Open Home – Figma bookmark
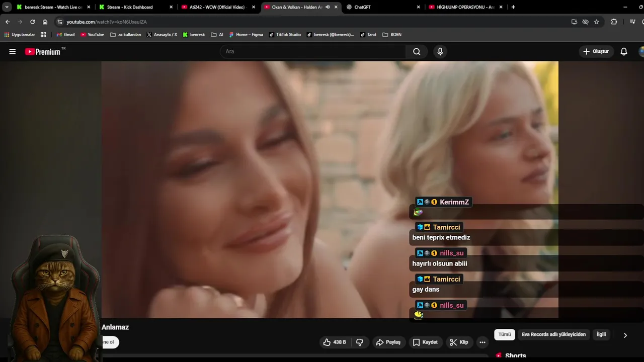Viewport: 644px width, 362px height. [x=246, y=35]
